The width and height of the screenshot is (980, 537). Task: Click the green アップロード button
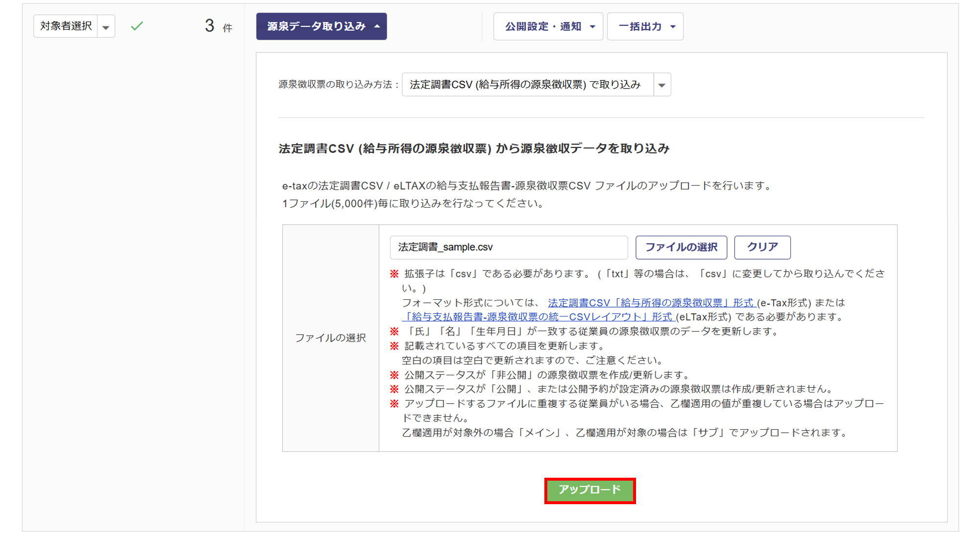pyautogui.click(x=589, y=490)
